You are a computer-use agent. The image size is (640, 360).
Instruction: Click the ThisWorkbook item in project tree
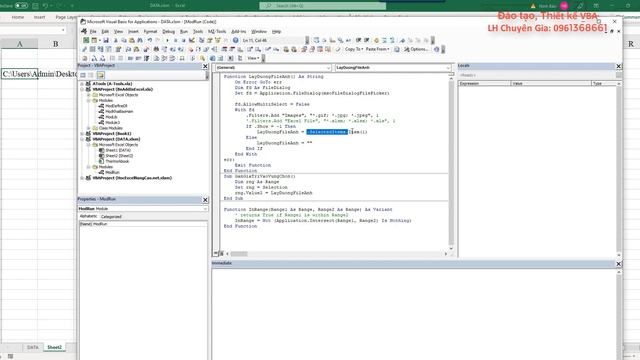pyautogui.click(x=117, y=161)
